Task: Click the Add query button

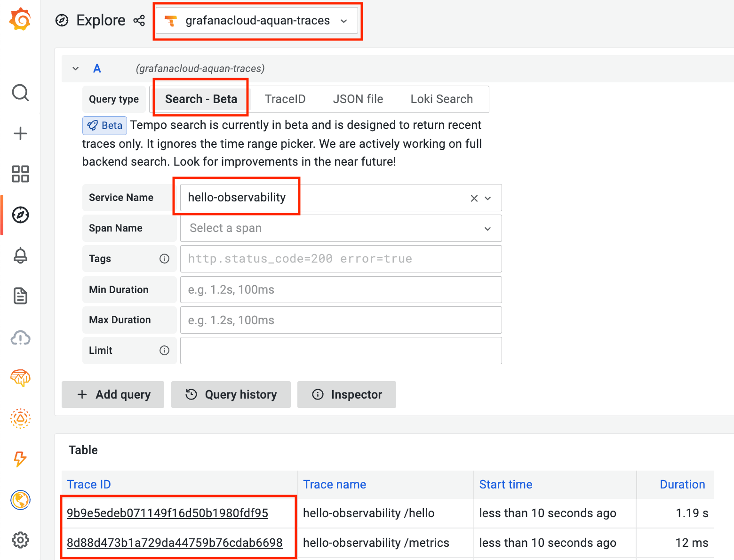Action: tap(112, 394)
